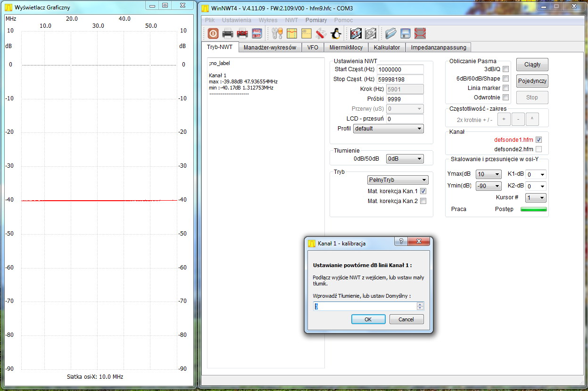Click the penguin icon in toolbar
The height and width of the screenshot is (391, 588).
pos(336,33)
